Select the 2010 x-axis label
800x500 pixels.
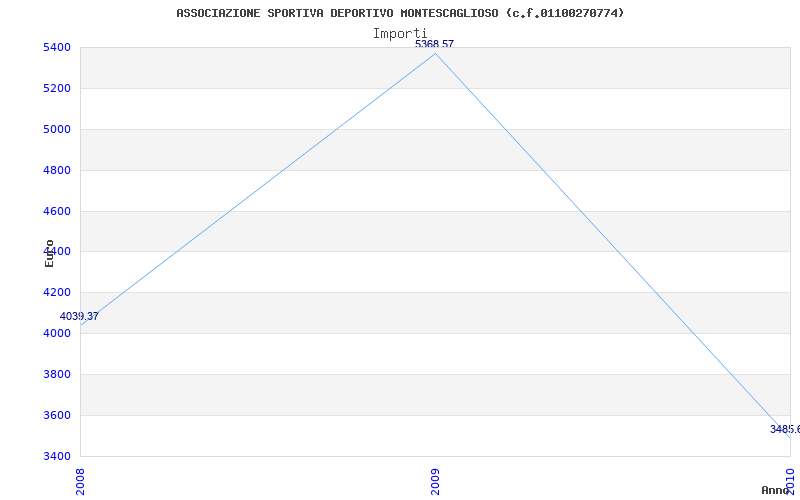(790, 482)
